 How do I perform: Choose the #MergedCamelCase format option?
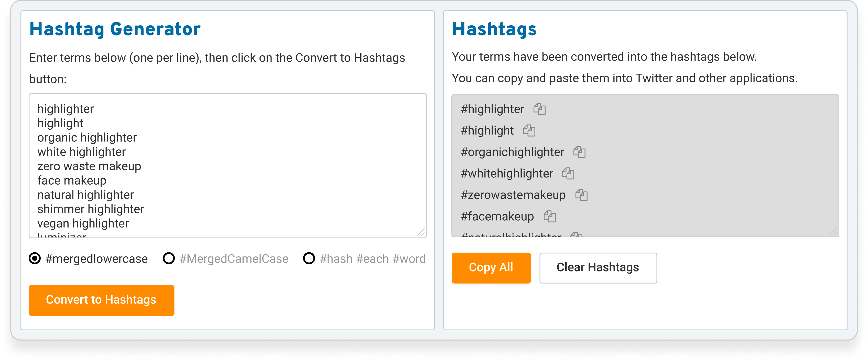coord(169,259)
